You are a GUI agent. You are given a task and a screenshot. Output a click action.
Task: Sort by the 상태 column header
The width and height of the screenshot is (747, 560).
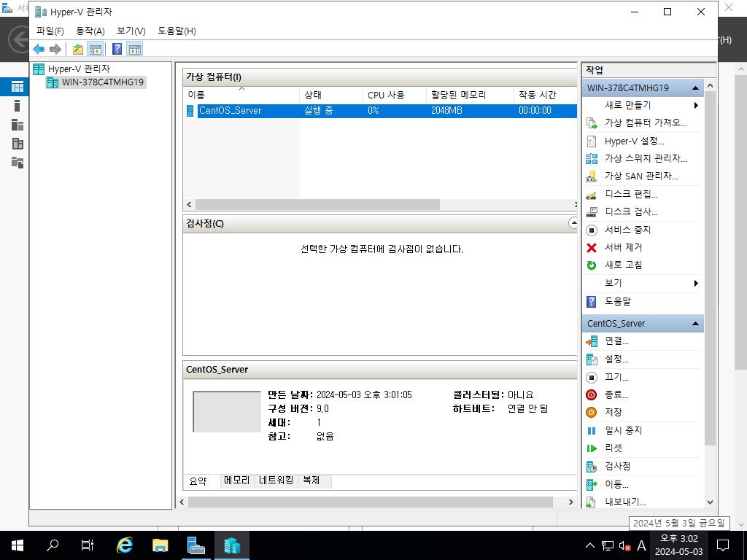(x=330, y=96)
